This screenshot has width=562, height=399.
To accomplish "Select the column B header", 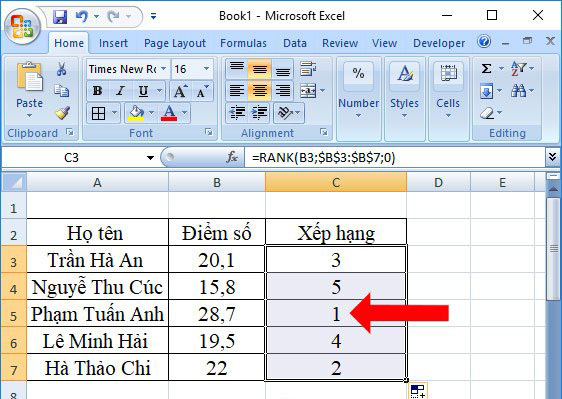I will coord(217,182).
